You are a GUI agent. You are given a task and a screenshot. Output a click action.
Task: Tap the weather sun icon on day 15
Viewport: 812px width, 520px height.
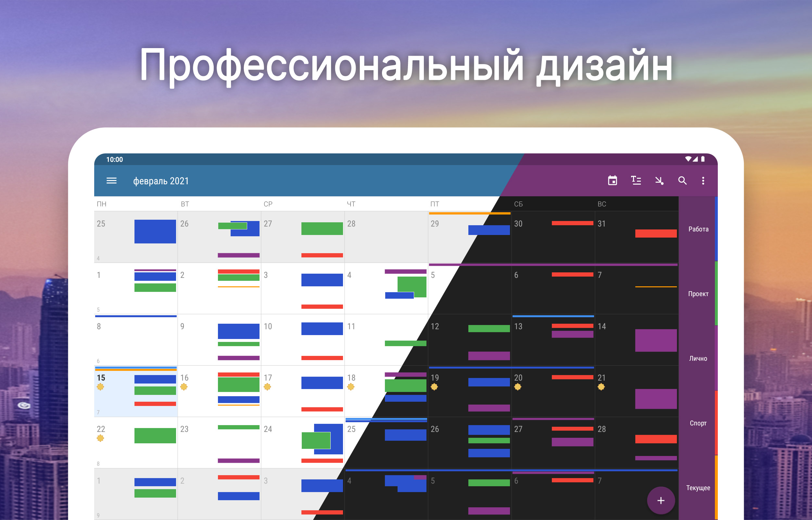[100, 387]
